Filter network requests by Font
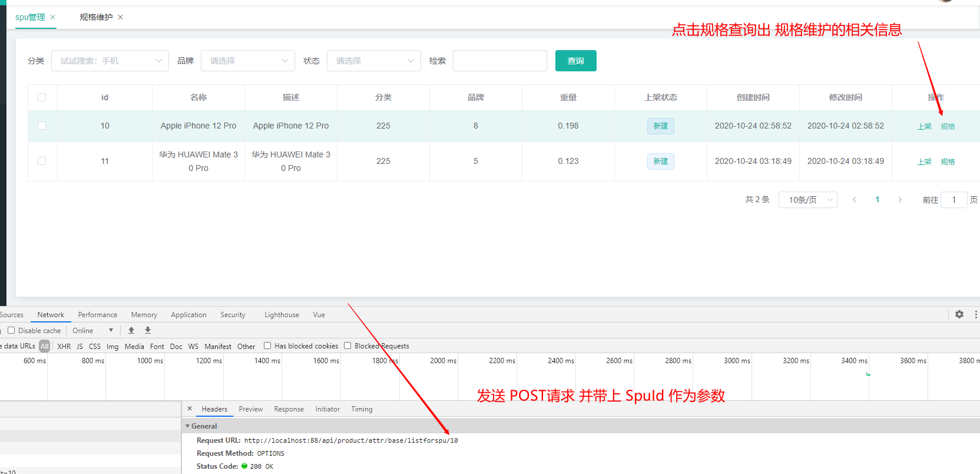Screen dimensions: 980x474 [157, 346]
